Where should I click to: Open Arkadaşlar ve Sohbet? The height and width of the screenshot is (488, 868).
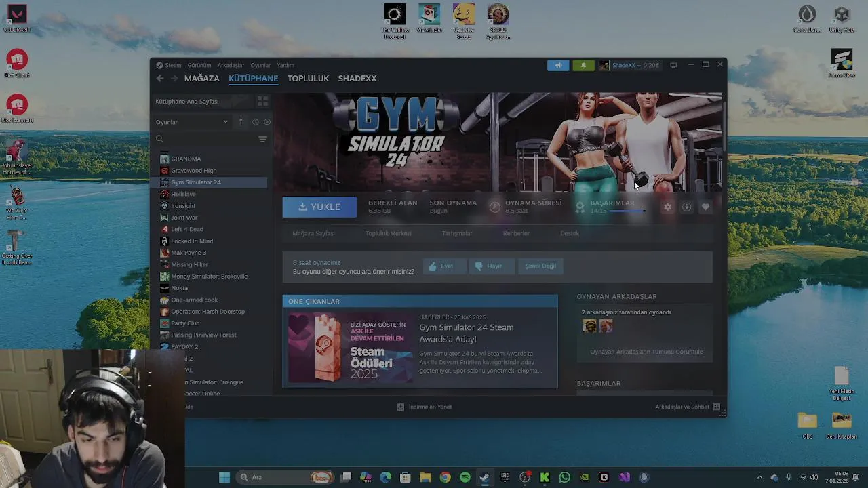(x=687, y=407)
